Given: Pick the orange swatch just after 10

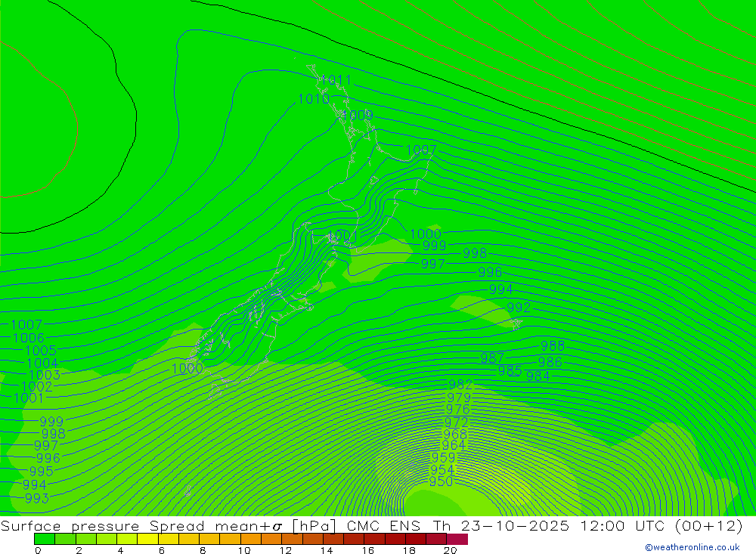Looking at the screenshot, I should click(x=251, y=539).
